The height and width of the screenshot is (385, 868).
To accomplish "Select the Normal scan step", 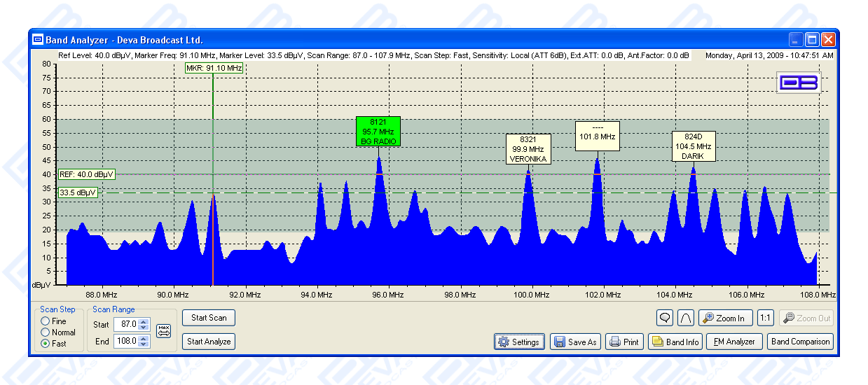I will [46, 332].
